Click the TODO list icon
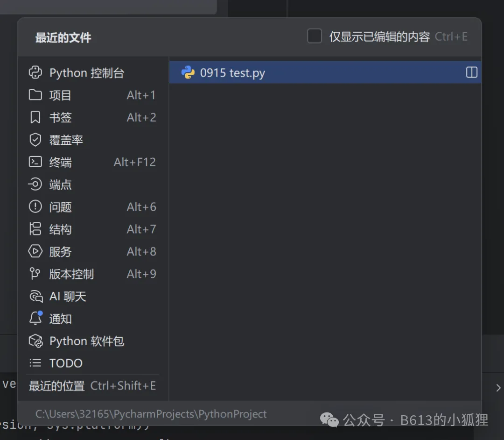The height and width of the screenshot is (440, 504). click(x=35, y=363)
